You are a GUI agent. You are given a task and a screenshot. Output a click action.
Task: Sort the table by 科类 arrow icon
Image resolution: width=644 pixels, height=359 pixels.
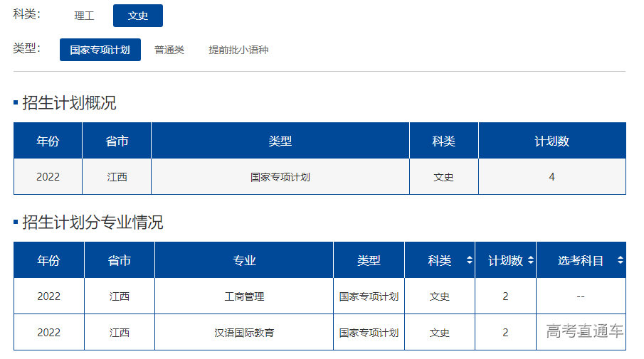(469, 261)
